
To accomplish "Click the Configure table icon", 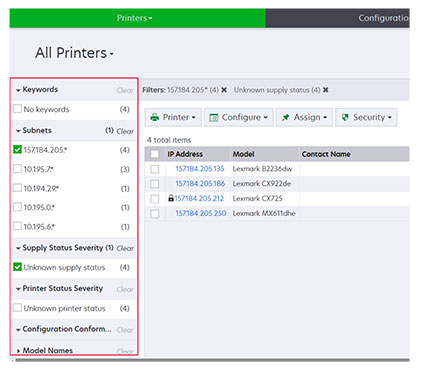I will [x=213, y=117].
